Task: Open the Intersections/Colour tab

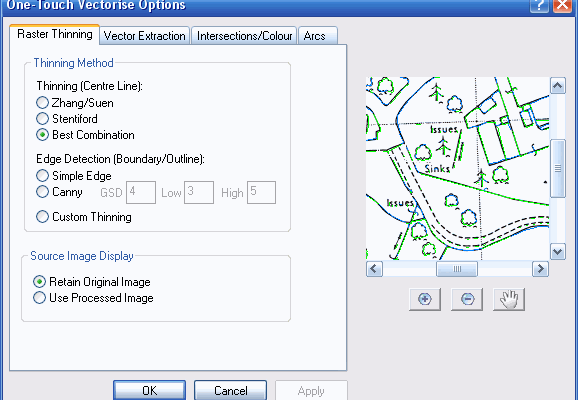Action: 244,36
